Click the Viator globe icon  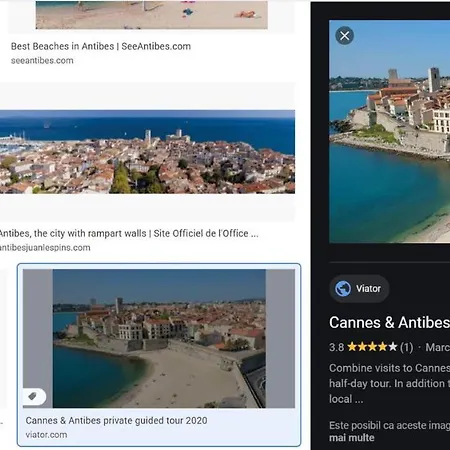[343, 289]
